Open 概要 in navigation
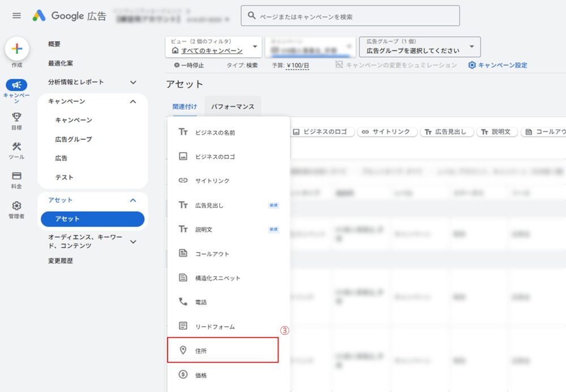566x392 pixels. pyautogui.click(x=54, y=44)
